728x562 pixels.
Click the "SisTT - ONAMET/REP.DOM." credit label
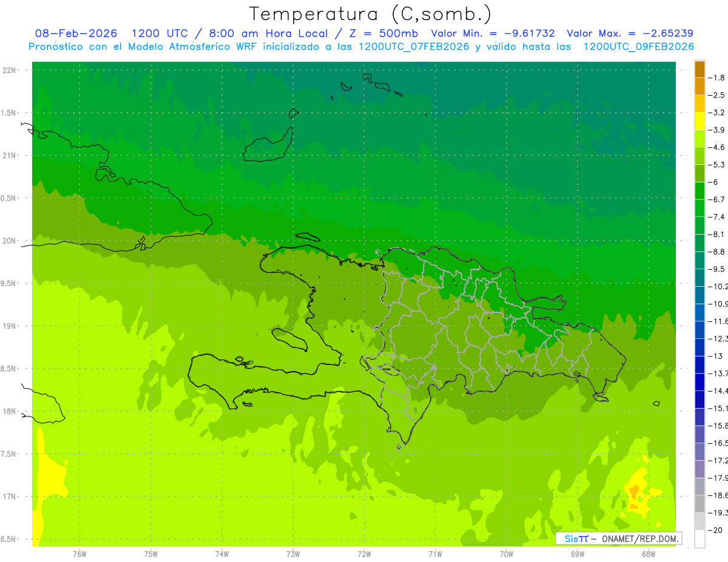pyautogui.click(x=619, y=538)
